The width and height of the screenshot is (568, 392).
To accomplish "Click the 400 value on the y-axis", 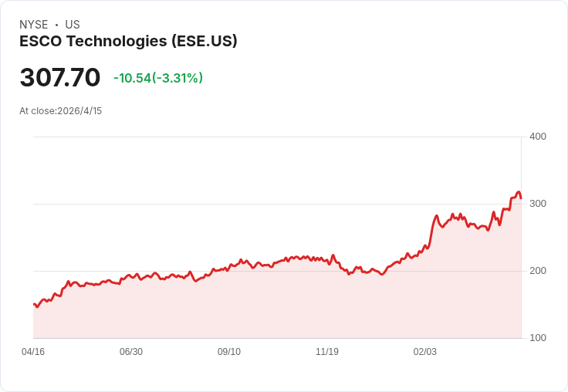I will pyautogui.click(x=538, y=137).
